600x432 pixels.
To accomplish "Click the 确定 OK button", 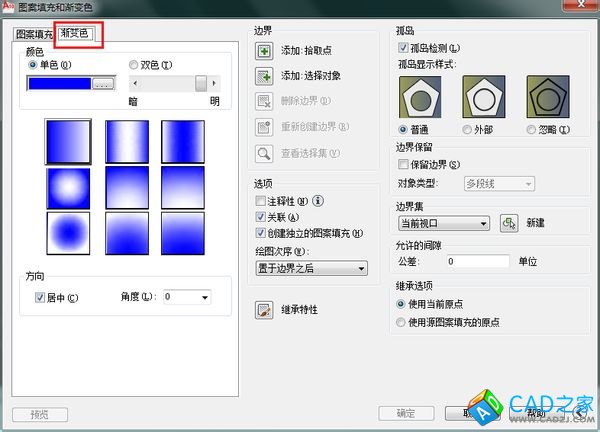I will tap(406, 413).
